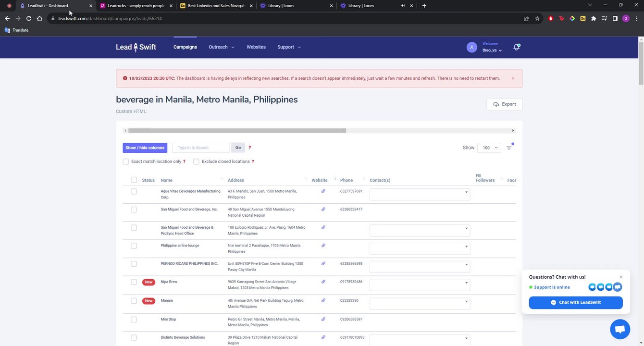
Task: Open website link for Distinto Beverage Solutions
Action: click(323, 337)
